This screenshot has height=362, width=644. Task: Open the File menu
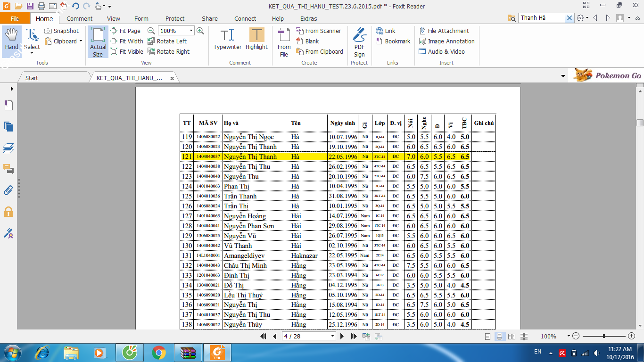(15, 19)
